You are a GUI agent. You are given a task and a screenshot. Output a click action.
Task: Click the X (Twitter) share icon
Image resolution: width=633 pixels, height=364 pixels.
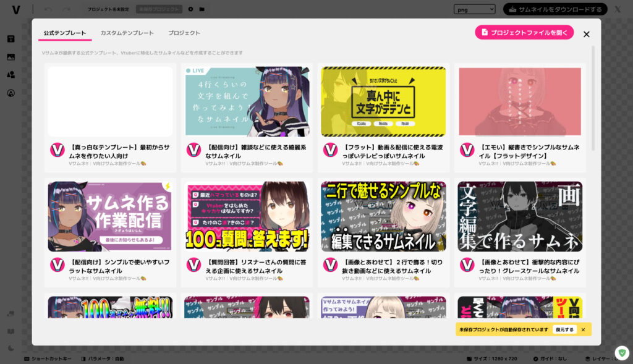point(617,9)
